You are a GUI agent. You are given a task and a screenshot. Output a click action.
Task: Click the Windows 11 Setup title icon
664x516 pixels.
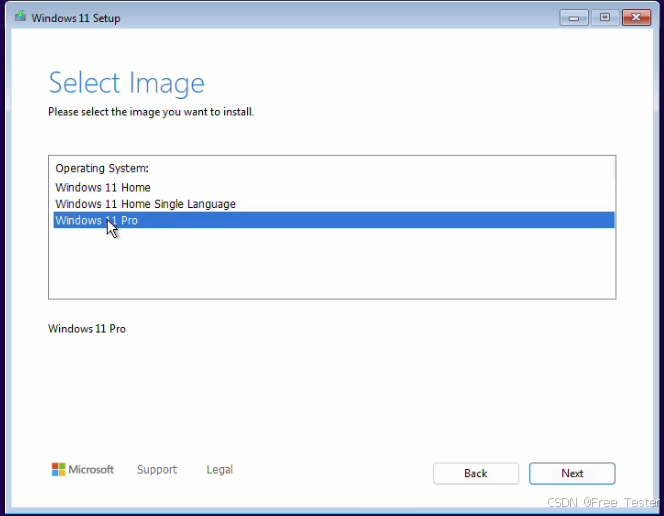point(20,17)
